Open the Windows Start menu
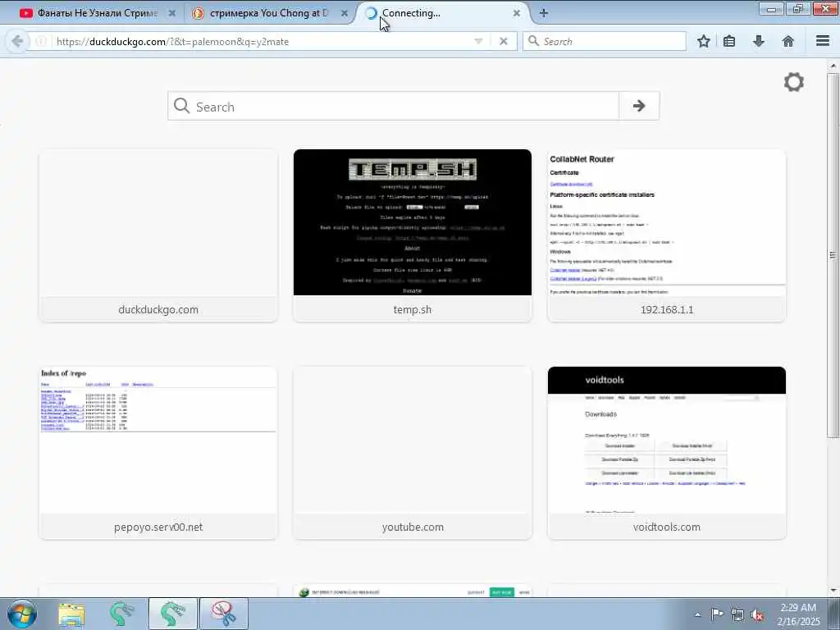840x630 pixels. [21, 614]
